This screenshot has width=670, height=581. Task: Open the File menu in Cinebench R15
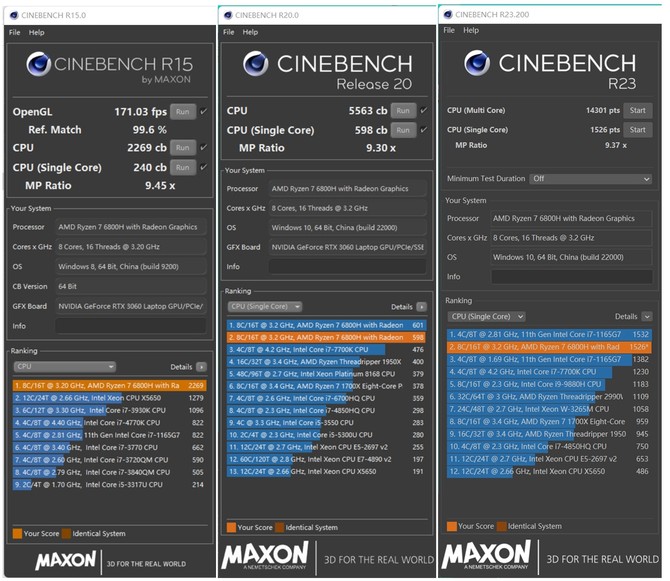click(15, 33)
